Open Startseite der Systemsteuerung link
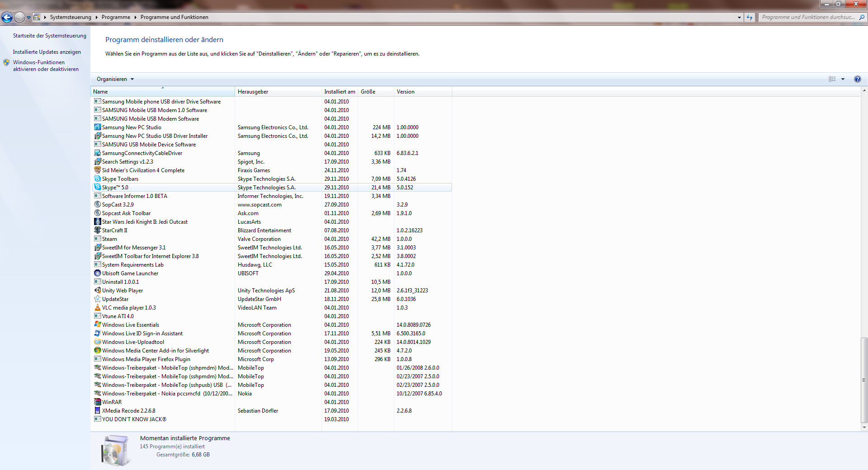This screenshot has height=470, width=868. coord(49,36)
